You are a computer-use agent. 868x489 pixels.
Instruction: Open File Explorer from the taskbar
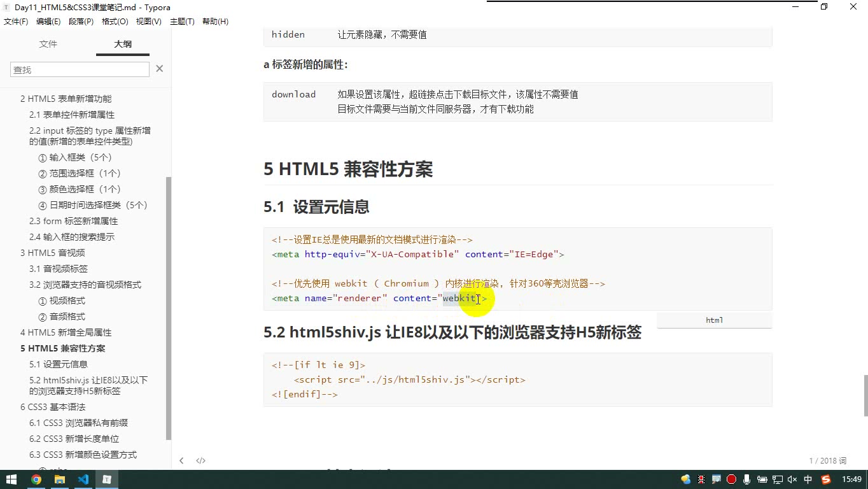pos(60,479)
